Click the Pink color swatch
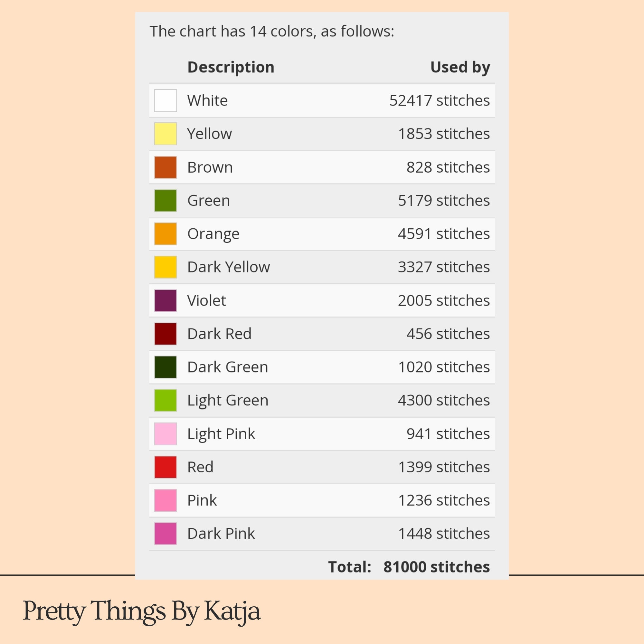644x644 pixels. coord(165,500)
